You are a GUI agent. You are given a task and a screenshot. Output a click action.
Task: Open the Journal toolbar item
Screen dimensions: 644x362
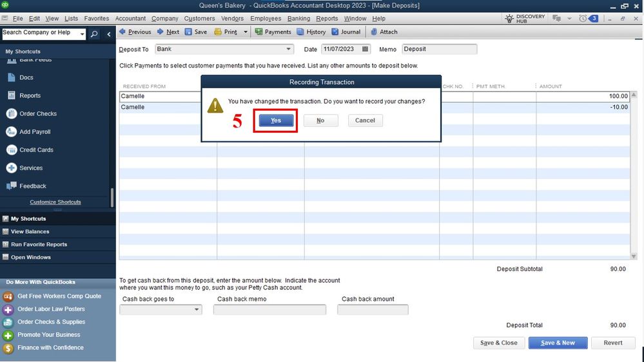point(346,32)
